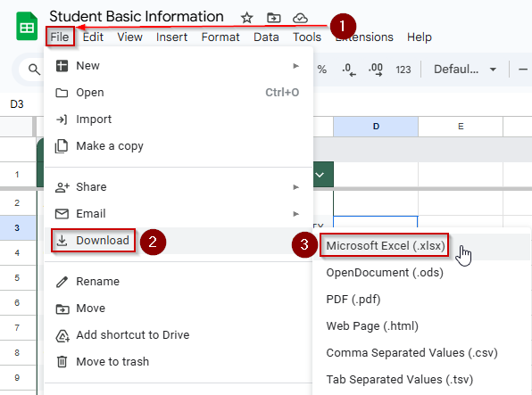Download as Tab Separated Values (.tsv)
532x395 pixels.
pos(421,380)
